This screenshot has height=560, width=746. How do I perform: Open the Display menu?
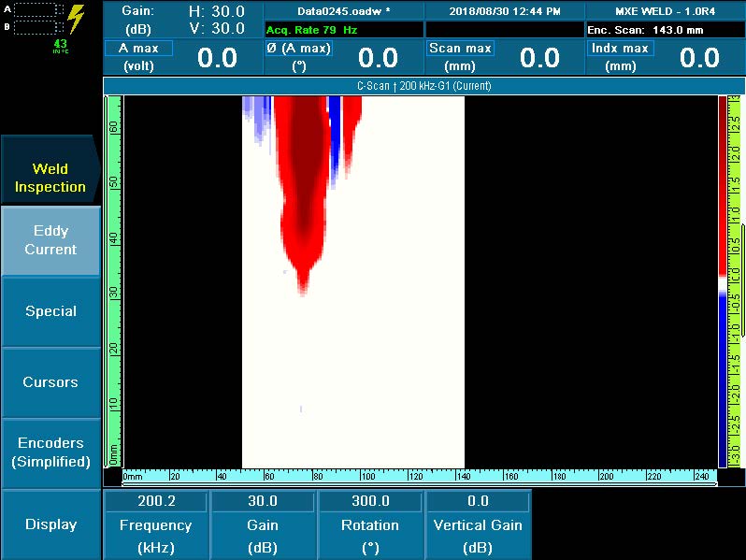50,524
